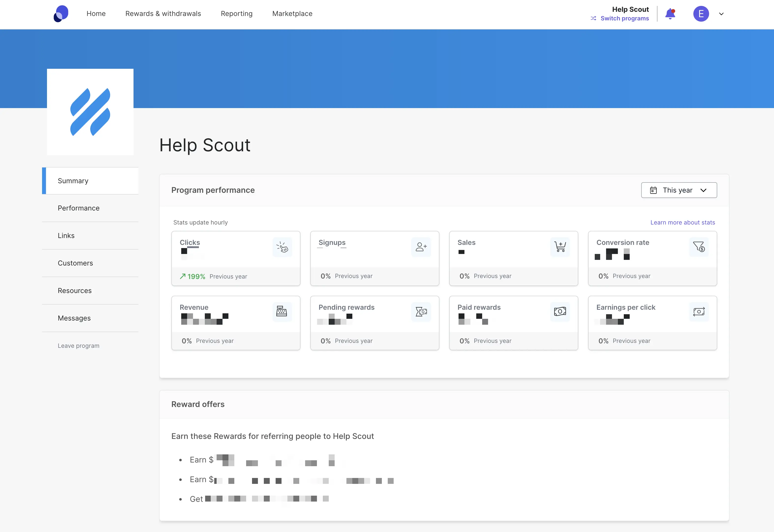The width and height of the screenshot is (774, 532).
Task: Expand the account menu chevron
Action: click(721, 14)
